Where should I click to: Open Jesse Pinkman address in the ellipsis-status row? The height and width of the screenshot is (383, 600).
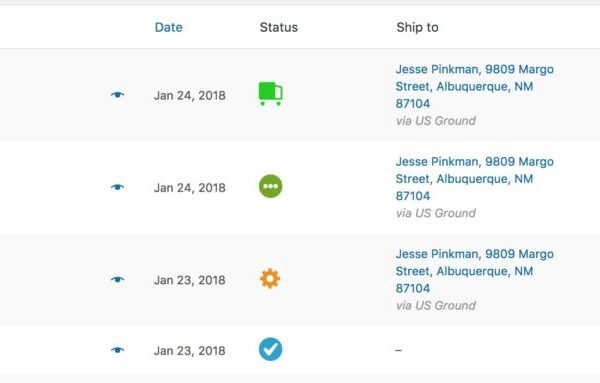tap(474, 179)
